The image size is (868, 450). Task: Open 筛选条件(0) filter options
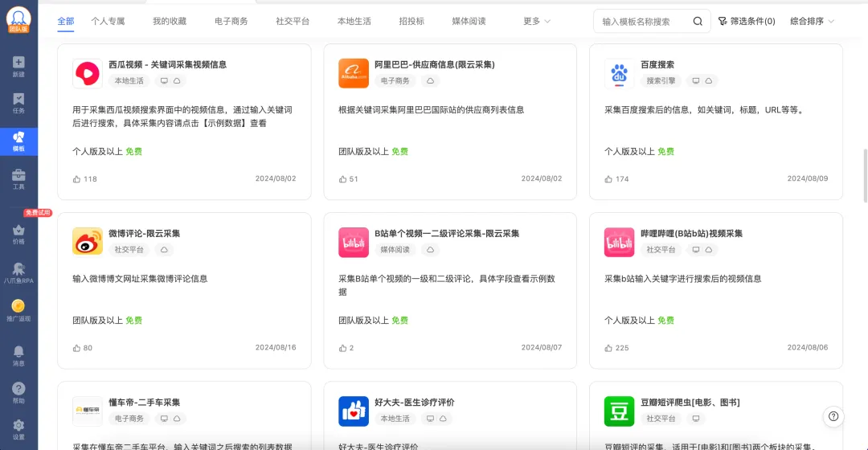coord(746,21)
